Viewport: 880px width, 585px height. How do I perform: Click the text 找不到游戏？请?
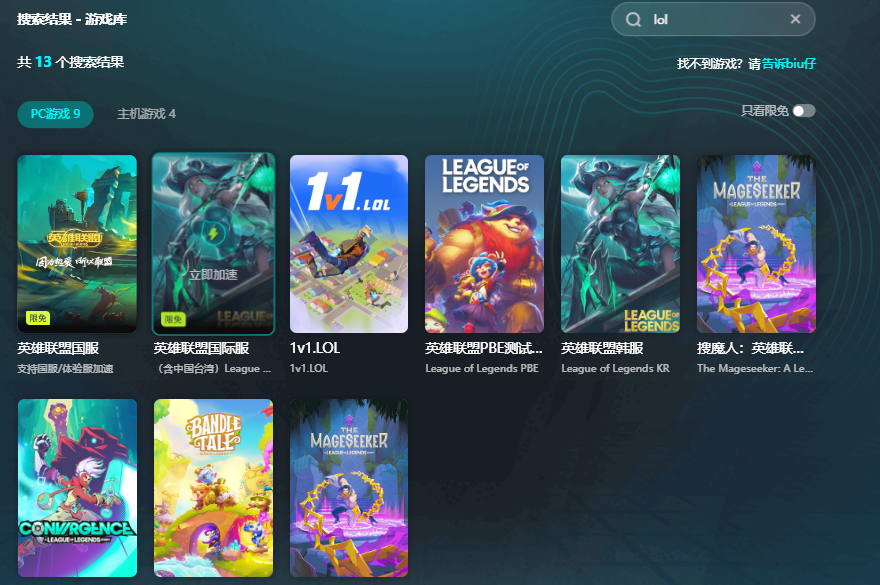(719, 63)
